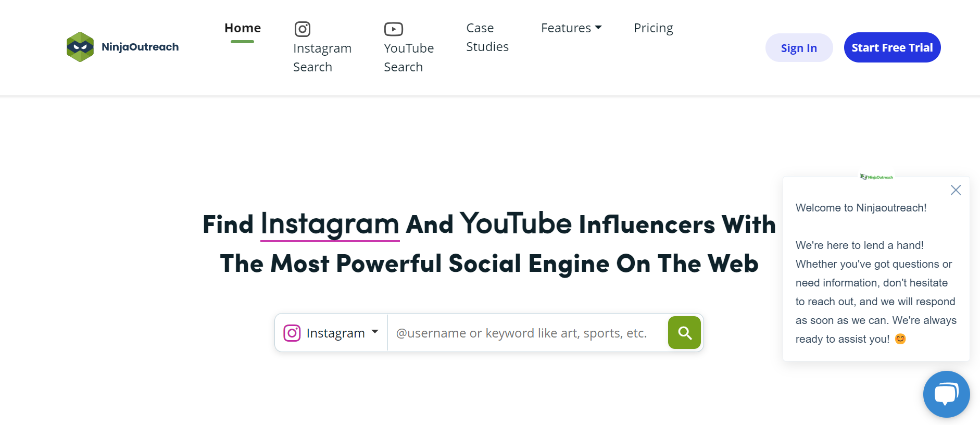Click the NinjaOutreach hexagon ninja logo
This screenshot has width=980, height=425.
[x=80, y=47]
